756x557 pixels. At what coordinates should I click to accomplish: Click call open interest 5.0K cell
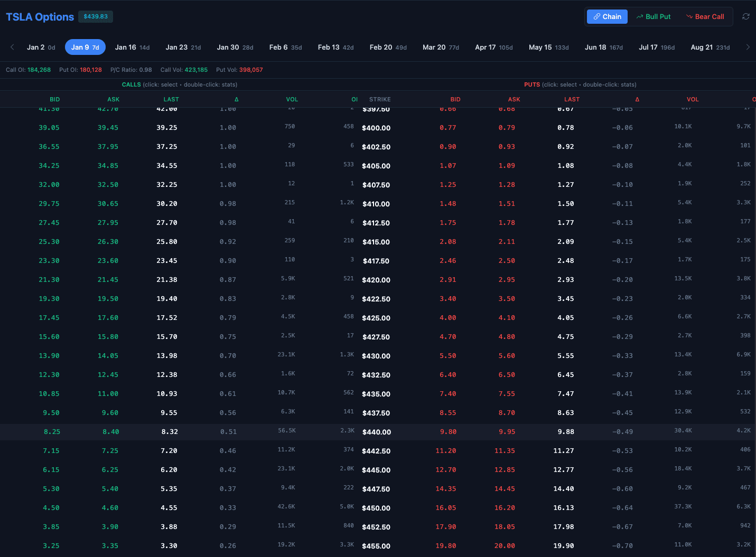[x=347, y=507]
